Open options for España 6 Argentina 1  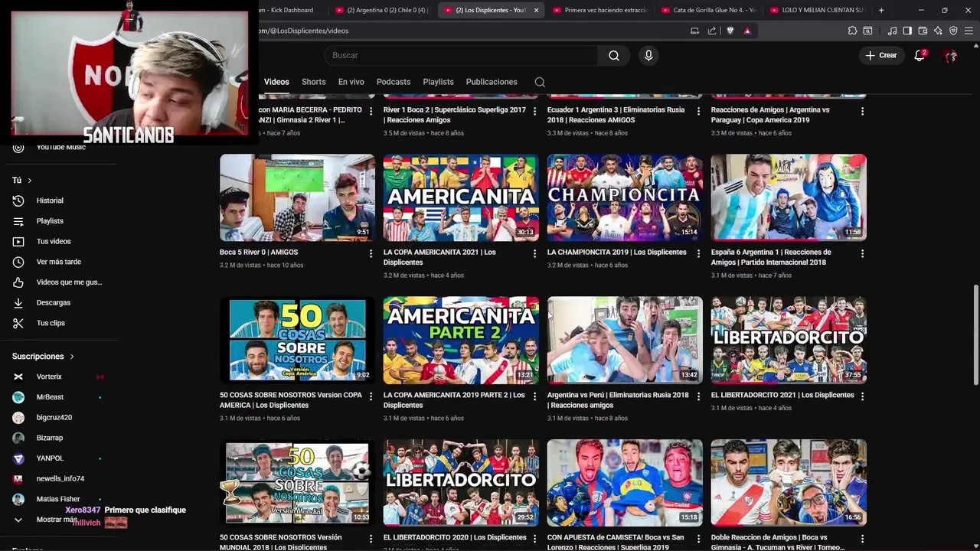point(862,253)
